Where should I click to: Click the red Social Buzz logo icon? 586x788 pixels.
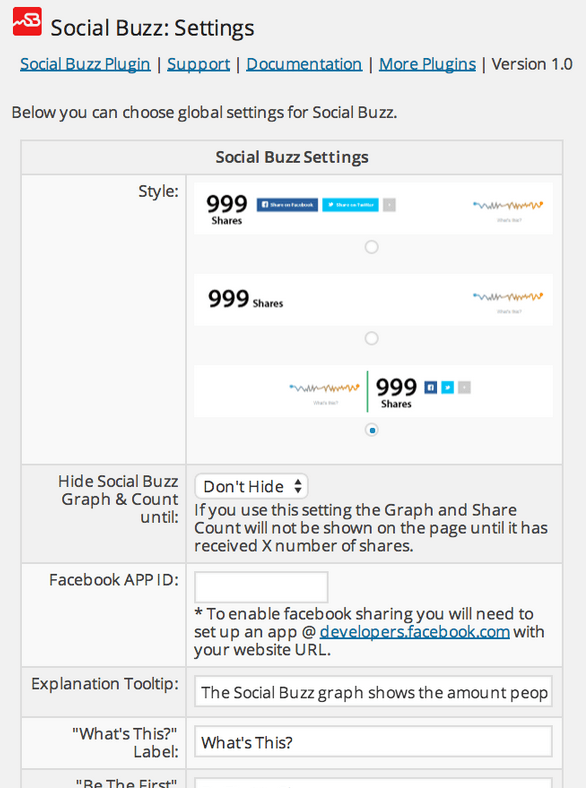[27, 22]
